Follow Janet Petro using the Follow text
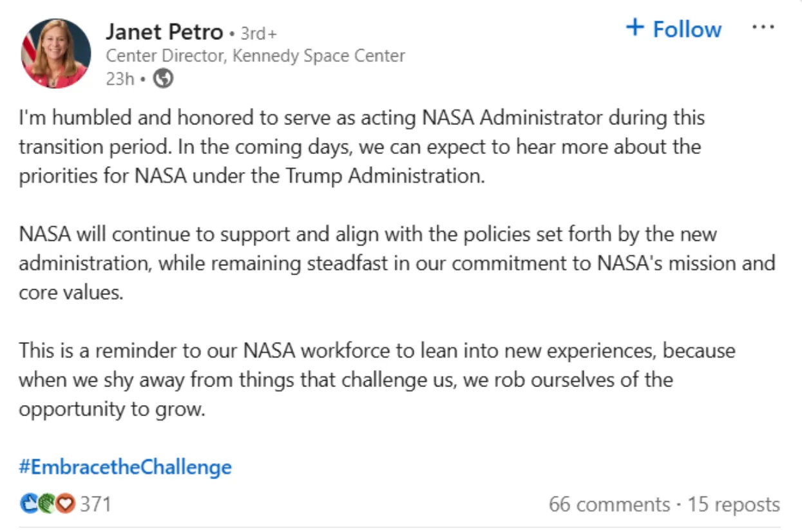The height and width of the screenshot is (532, 802). (687, 29)
